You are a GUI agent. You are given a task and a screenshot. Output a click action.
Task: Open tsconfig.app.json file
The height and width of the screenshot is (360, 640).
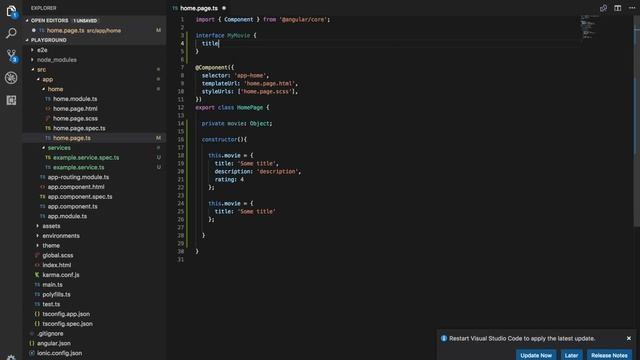point(66,314)
